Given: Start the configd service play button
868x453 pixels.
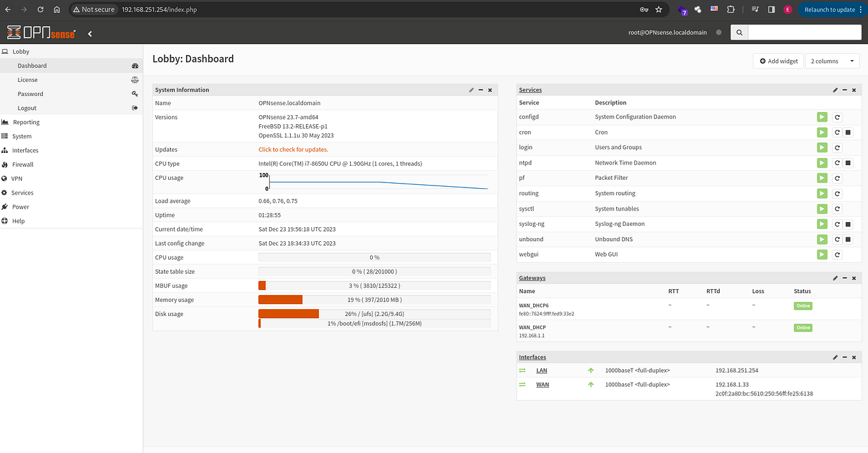Looking at the screenshot, I should click(822, 117).
